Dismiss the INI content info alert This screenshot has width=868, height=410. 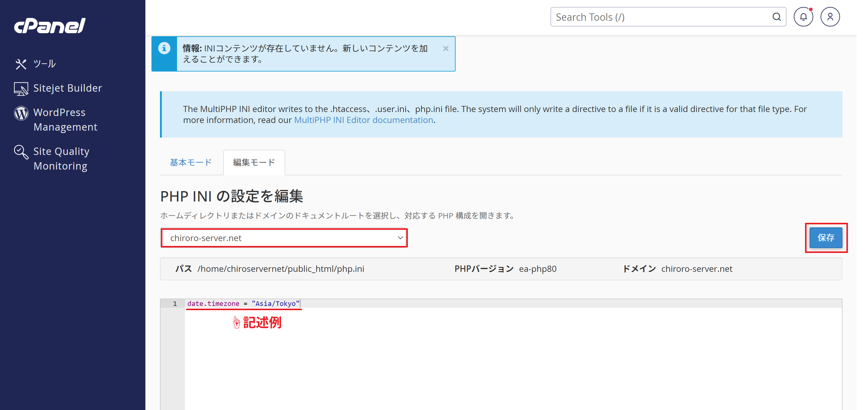point(446,49)
